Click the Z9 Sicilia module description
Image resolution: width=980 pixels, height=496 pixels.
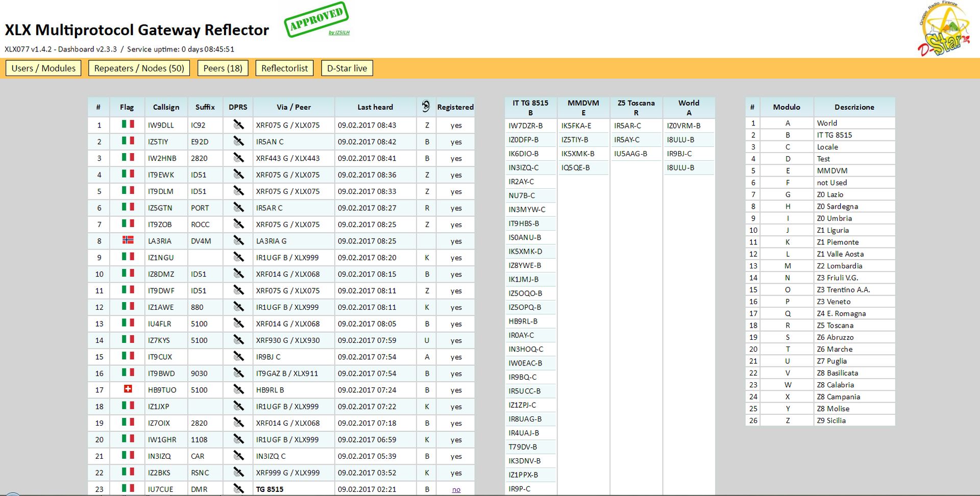coord(831,420)
